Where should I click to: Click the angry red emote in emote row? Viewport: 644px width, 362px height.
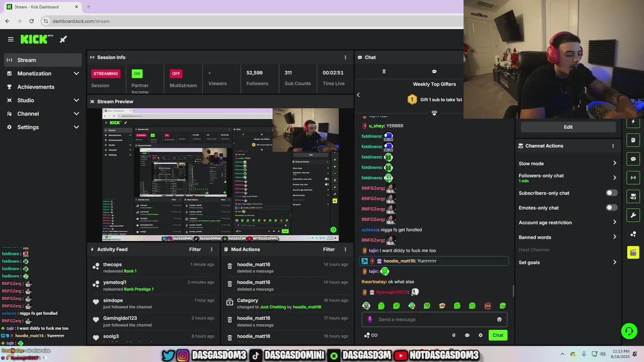click(488, 306)
